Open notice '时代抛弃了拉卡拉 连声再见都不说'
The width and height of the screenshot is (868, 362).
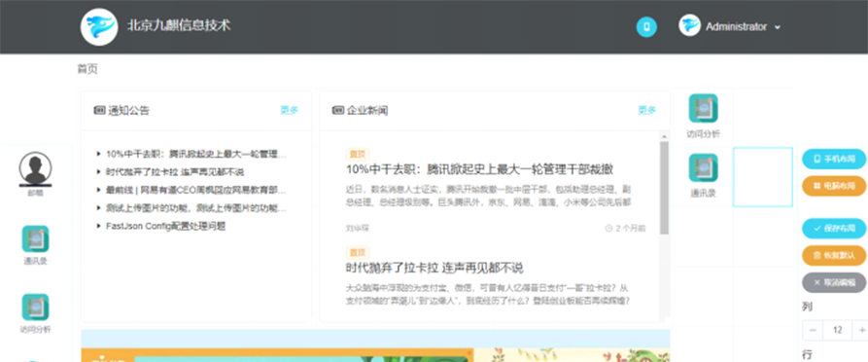[175, 171]
